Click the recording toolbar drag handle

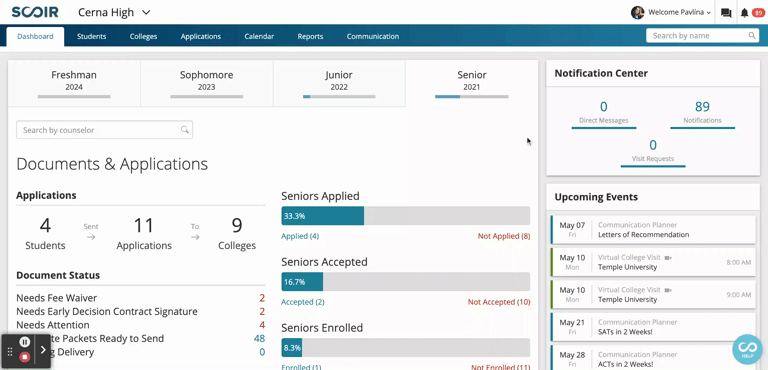click(x=10, y=351)
